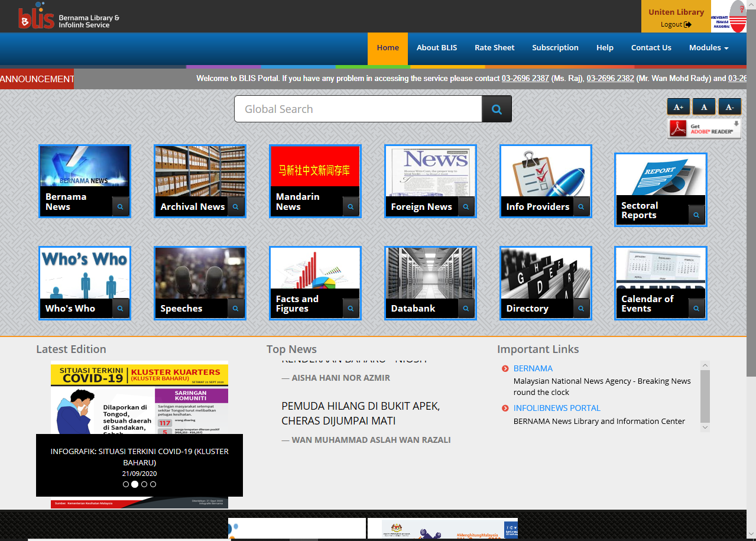This screenshot has width=756, height=541.
Task: Open the Databank server room tile
Action: (x=430, y=273)
